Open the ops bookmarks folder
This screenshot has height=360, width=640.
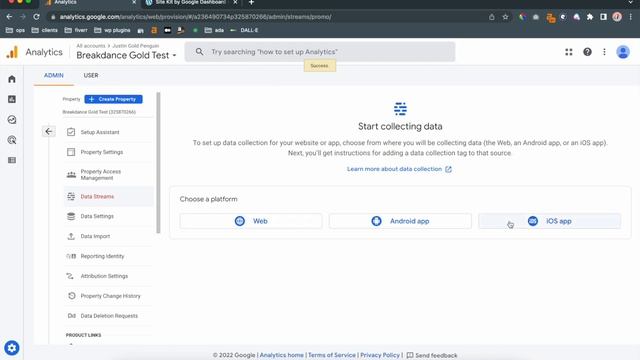pos(16,30)
